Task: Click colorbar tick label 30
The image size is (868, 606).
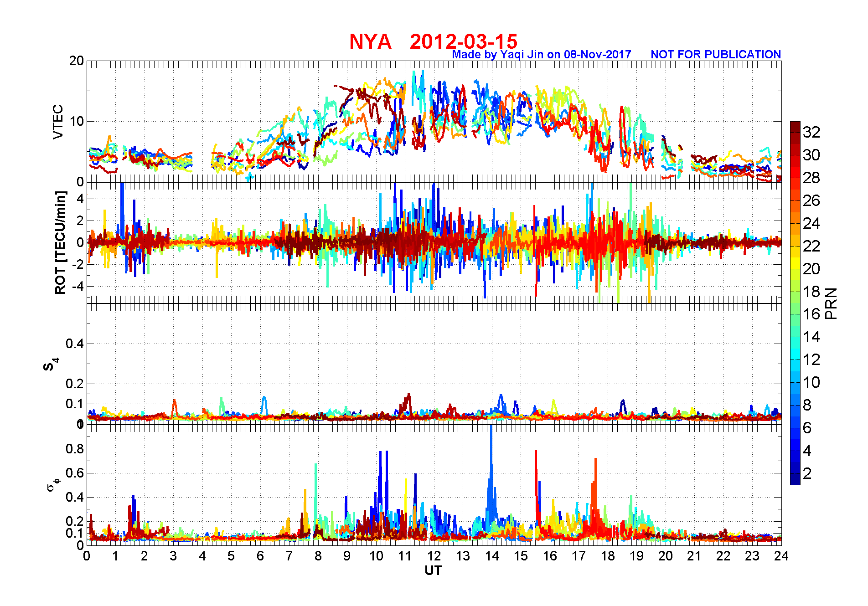Action: (x=811, y=155)
